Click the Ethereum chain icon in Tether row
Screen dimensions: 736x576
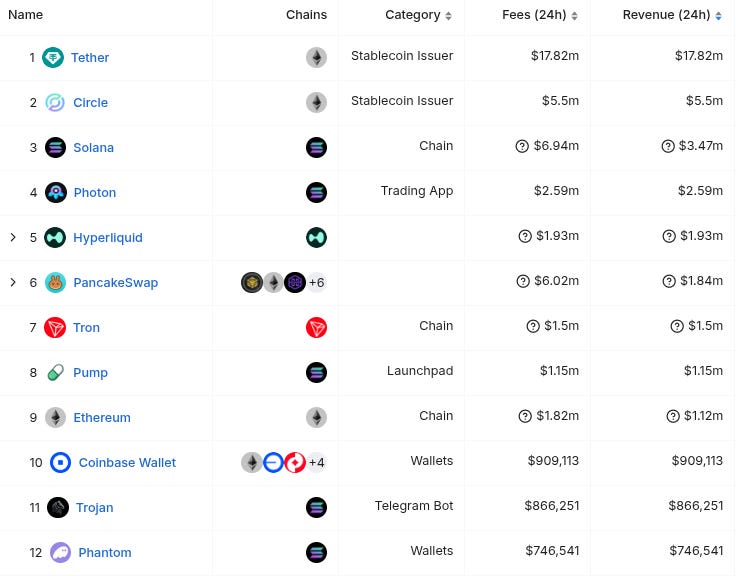click(x=316, y=57)
